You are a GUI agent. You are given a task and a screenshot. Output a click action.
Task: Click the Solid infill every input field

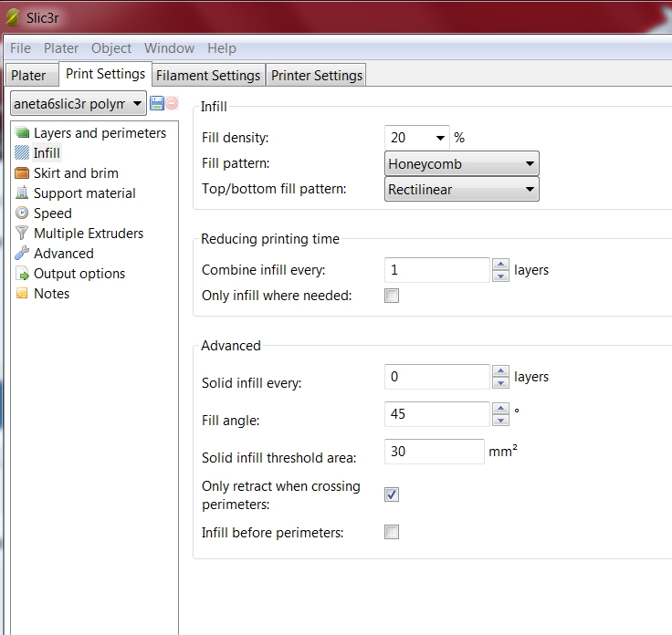click(x=437, y=377)
